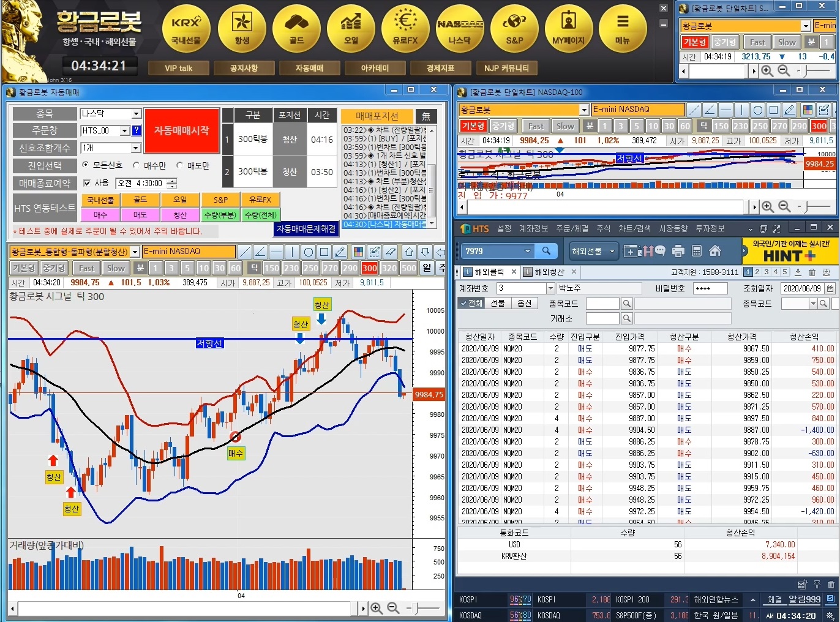Click the 자동매매문제해결 button

tap(306, 228)
